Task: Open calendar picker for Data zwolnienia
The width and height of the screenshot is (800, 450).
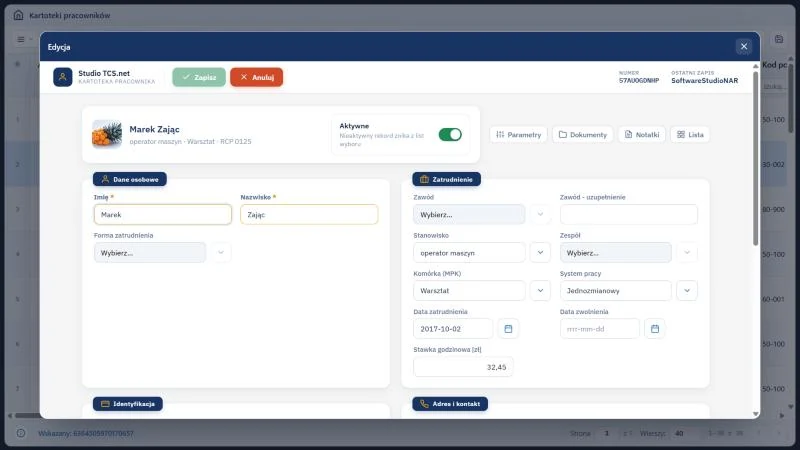Action: tap(655, 329)
